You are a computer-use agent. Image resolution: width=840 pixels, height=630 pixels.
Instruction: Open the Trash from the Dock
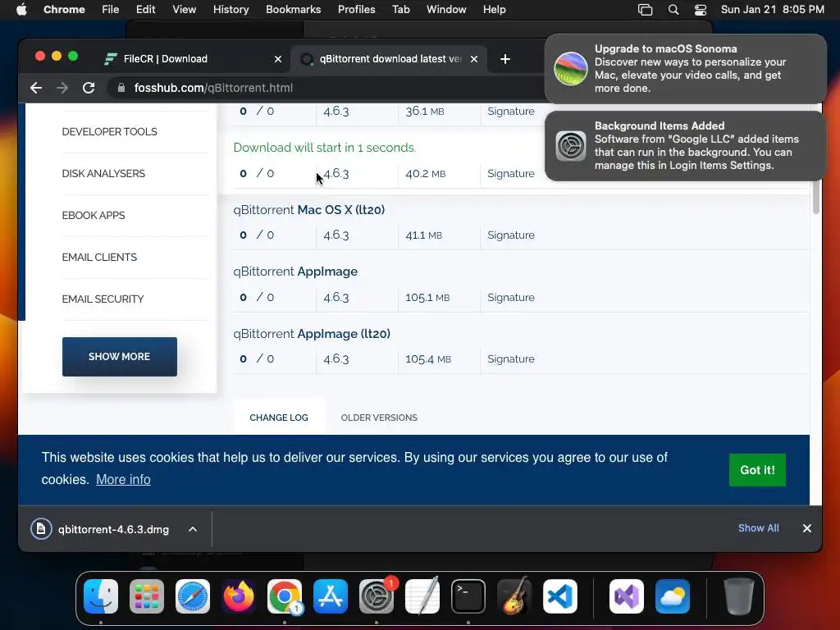(x=739, y=596)
